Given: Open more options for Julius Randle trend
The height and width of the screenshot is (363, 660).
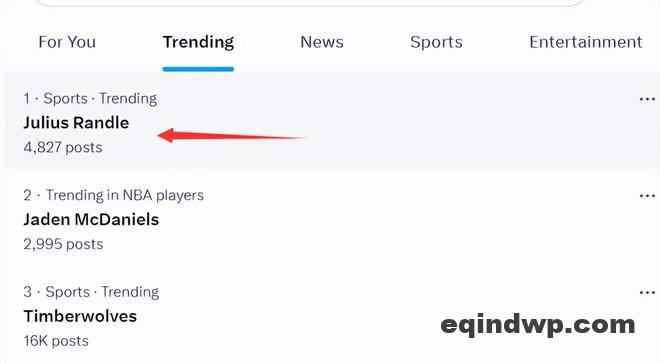Looking at the screenshot, I should (x=647, y=99).
